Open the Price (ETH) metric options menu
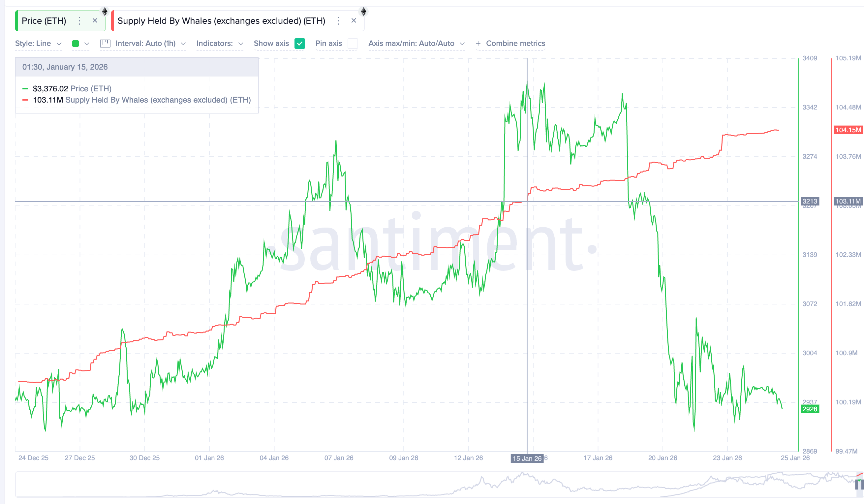Screen dimensions: 864x504 click(x=79, y=20)
